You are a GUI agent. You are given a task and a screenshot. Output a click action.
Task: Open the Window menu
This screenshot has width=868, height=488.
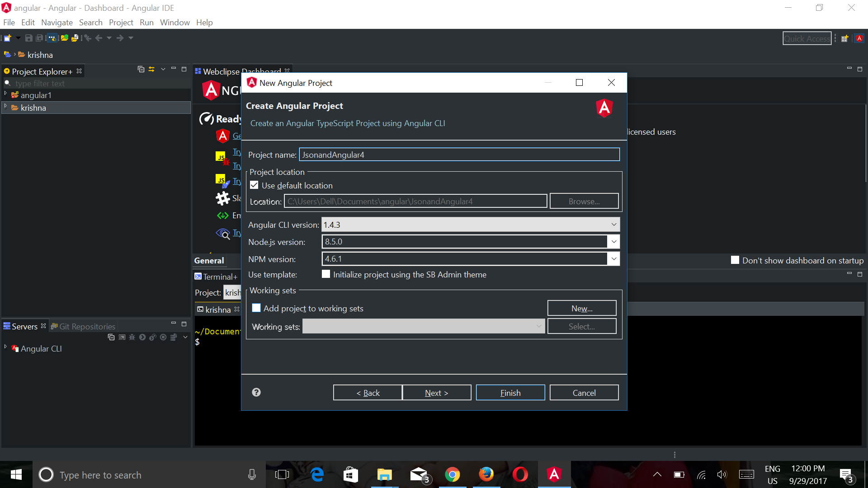click(x=175, y=23)
